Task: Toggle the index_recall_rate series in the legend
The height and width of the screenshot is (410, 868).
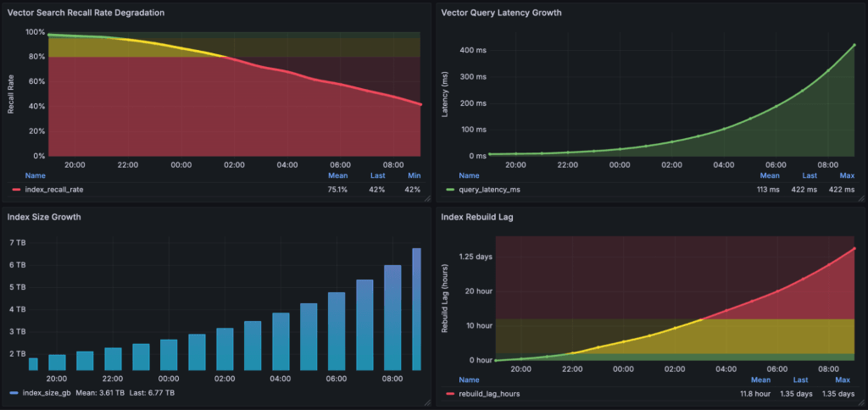Action: coord(54,190)
